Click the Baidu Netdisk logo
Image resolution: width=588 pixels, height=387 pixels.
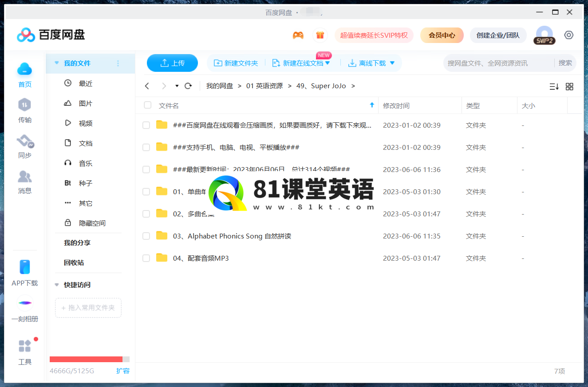click(51, 35)
